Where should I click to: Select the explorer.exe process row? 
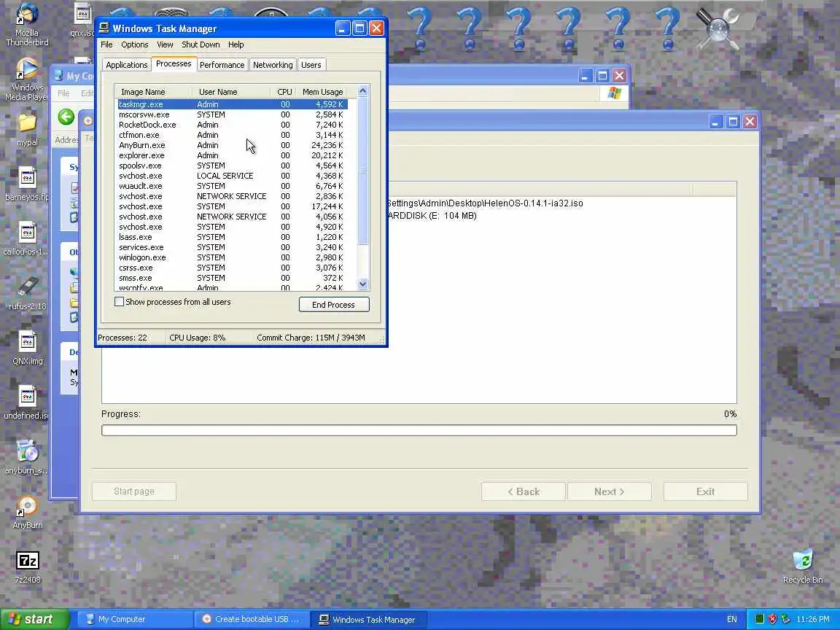233,155
